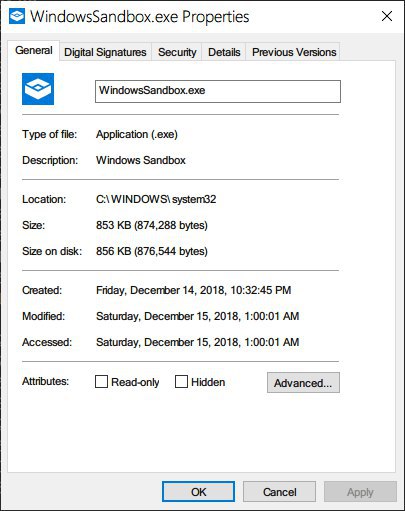405x511 pixels.
Task: Open the Advanced attributes dialog
Action: pyautogui.click(x=303, y=383)
